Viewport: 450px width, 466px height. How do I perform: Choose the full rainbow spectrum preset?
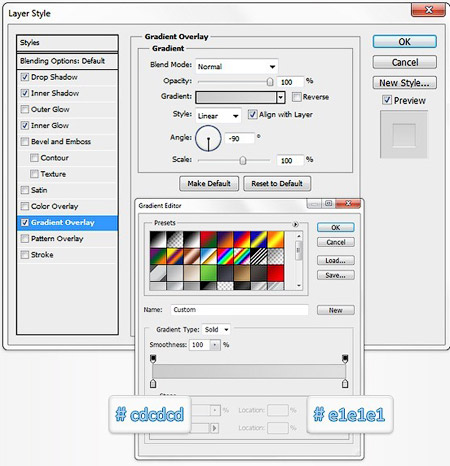[225, 256]
